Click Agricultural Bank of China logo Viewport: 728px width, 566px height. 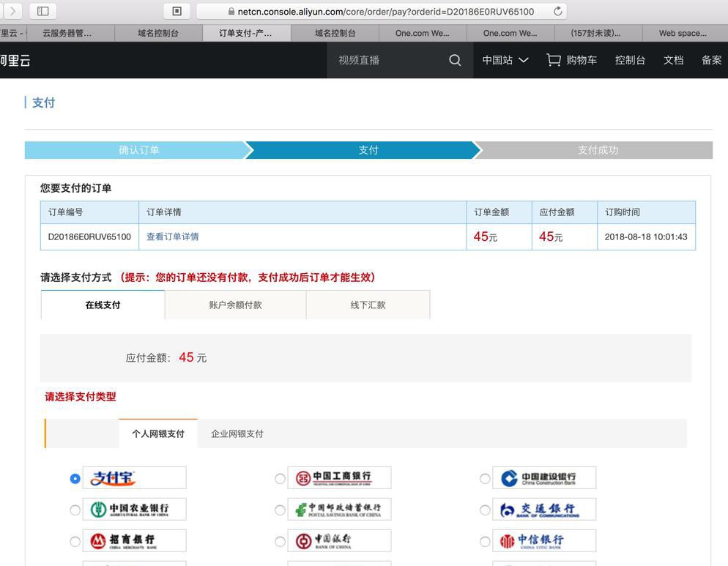click(135, 510)
